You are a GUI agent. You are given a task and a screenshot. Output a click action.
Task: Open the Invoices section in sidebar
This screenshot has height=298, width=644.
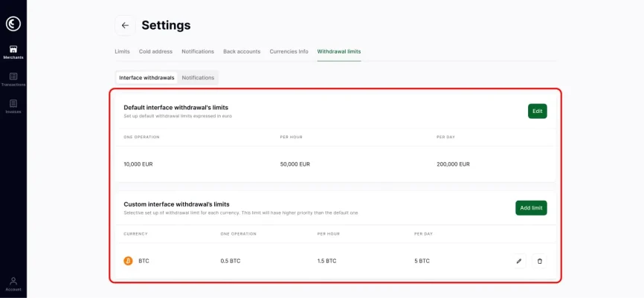(x=13, y=107)
